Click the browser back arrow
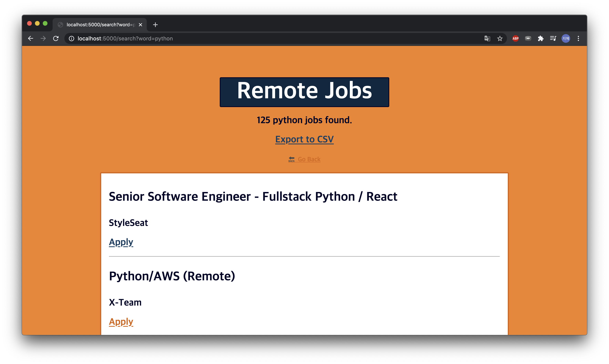Screen dimensions: 609x364 (30, 38)
